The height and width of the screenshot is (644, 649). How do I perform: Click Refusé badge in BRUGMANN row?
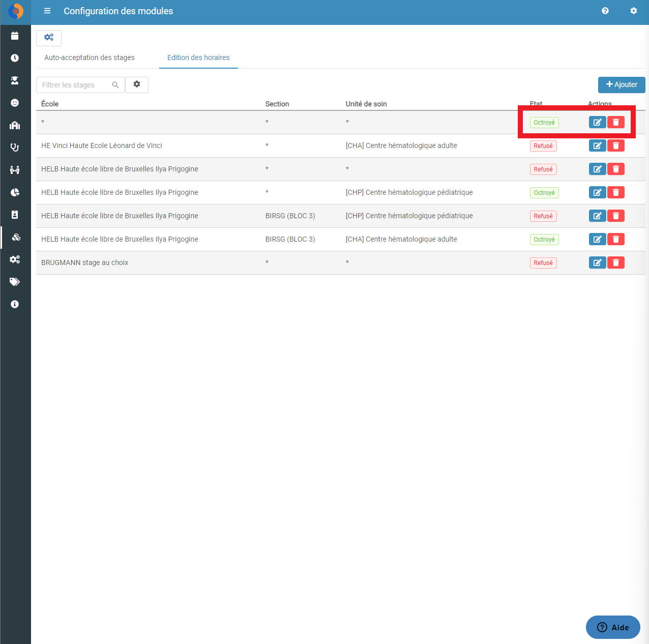point(543,263)
